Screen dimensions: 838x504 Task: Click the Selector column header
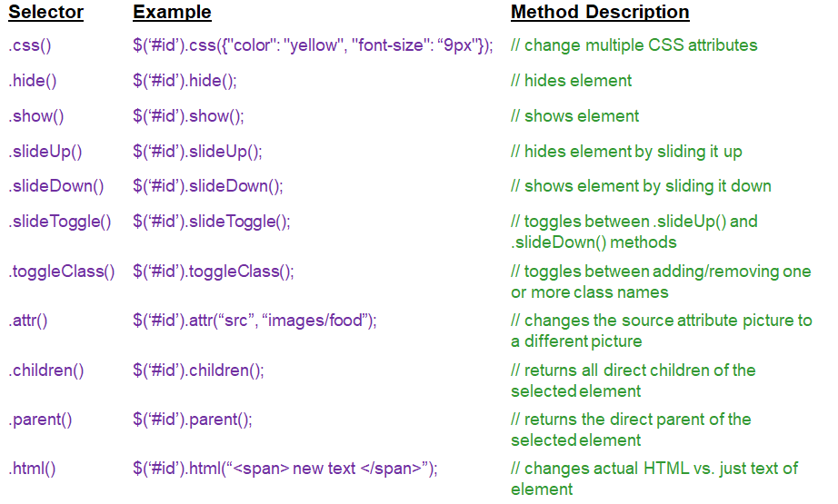click(x=46, y=13)
